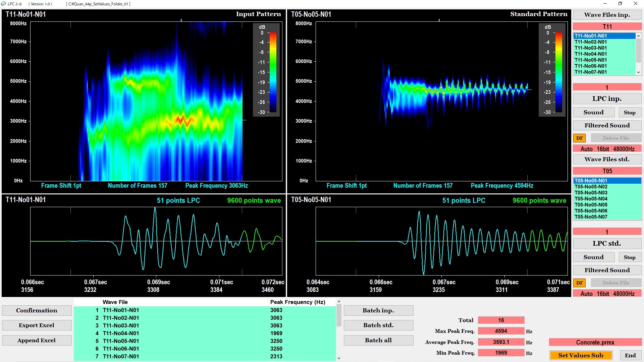Click the Concrete.prmx parameter field
This screenshot has width=644, height=362.
coord(595,342)
